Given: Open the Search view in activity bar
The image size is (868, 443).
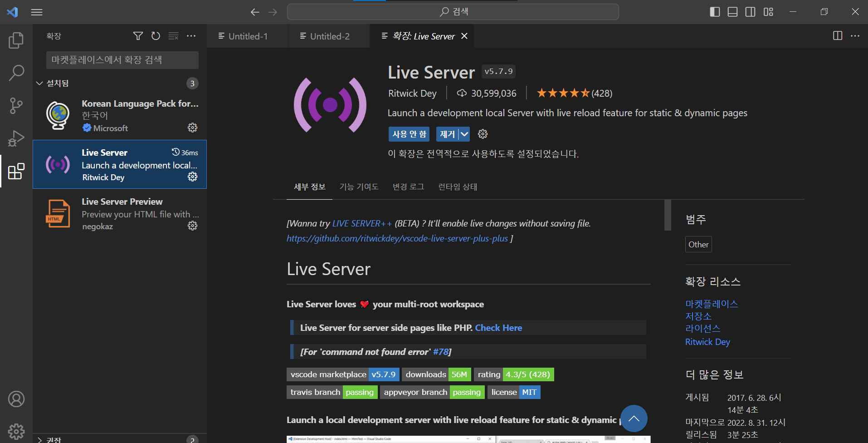Looking at the screenshot, I should pos(16,73).
